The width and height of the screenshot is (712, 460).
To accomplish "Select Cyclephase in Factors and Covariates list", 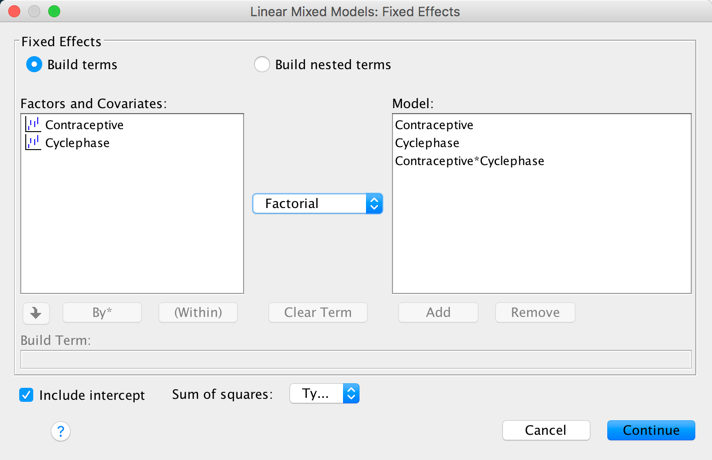I will (77, 143).
